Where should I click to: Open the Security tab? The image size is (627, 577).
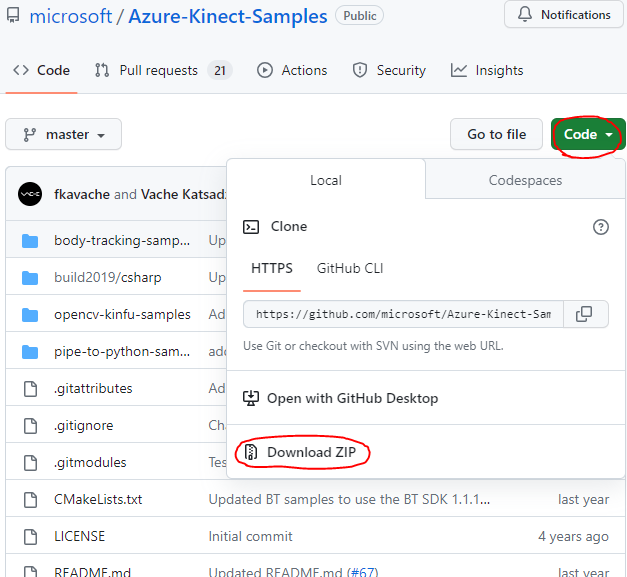[x=389, y=70]
